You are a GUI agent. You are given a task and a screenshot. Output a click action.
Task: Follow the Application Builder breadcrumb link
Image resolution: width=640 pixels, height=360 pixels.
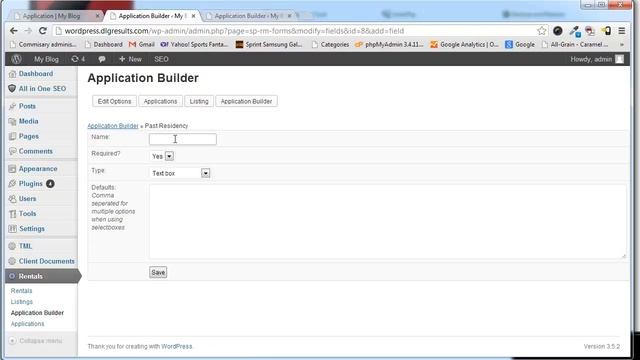pos(113,126)
